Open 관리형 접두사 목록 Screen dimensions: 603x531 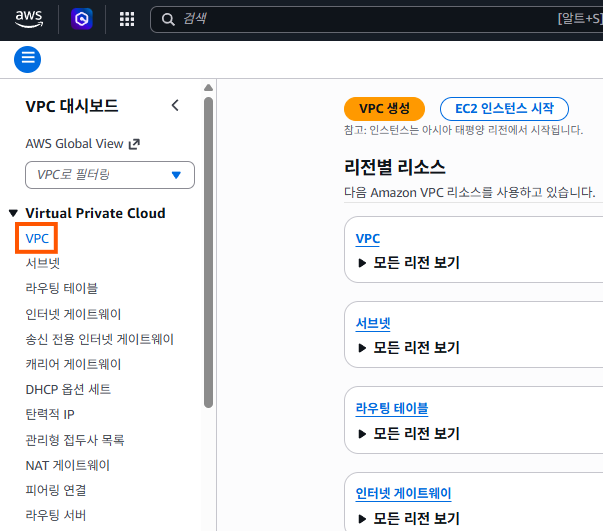pos(75,440)
